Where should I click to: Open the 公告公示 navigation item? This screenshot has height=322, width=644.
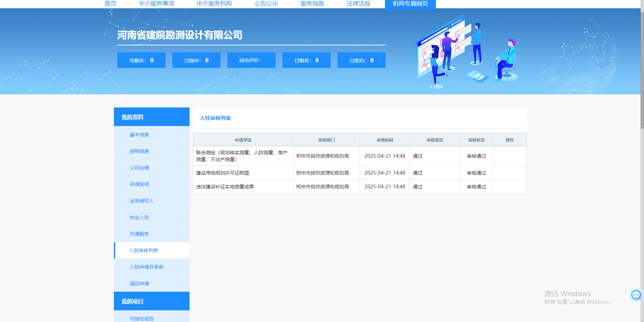[x=266, y=4]
